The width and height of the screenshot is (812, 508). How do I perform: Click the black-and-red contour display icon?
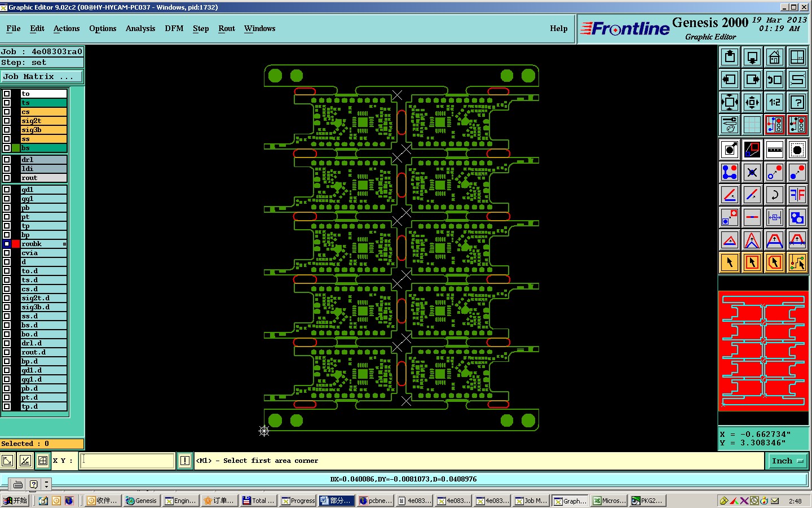coord(752,150)
